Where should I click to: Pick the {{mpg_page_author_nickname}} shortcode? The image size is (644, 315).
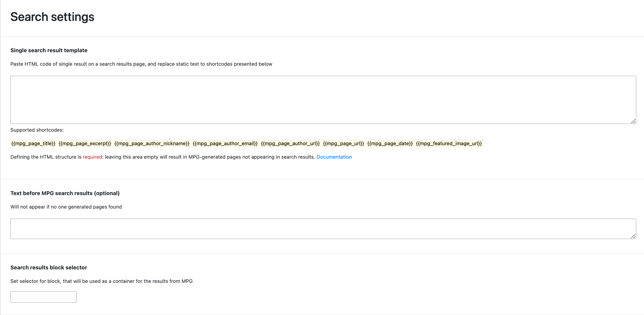click(x=152, y=143)
